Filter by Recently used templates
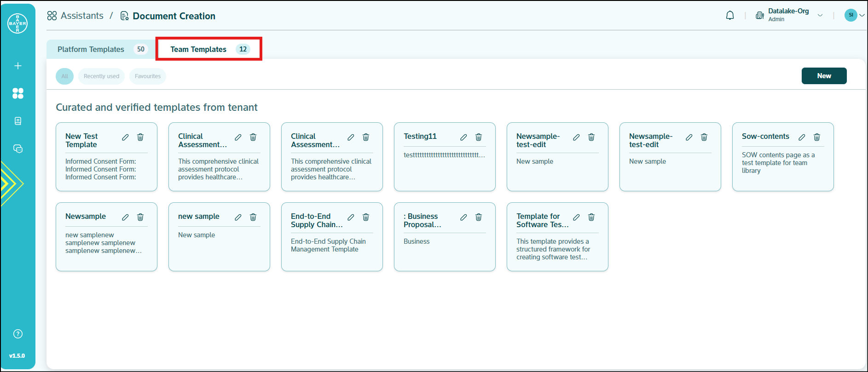The width and height of the screenshot is (868, 372). coord(101,76)
